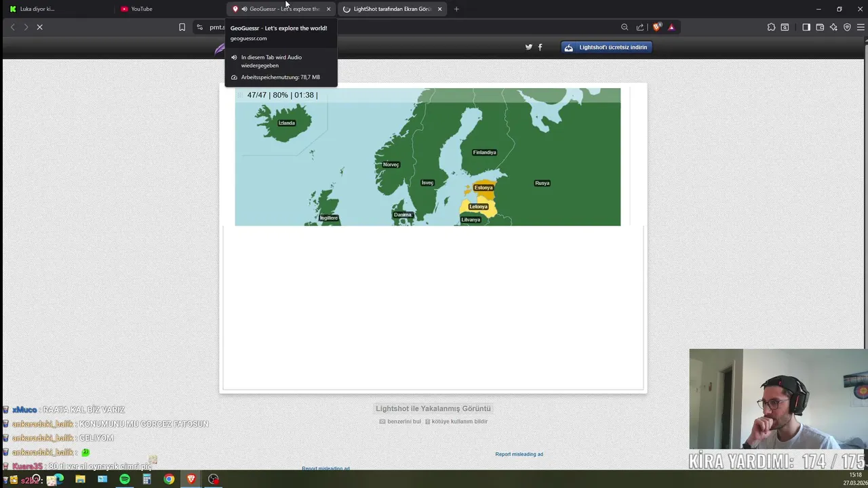Toggle the browser sidebar panel
Image resolution: width=868 pixels, height=488 pixels.
pos(806,27)
